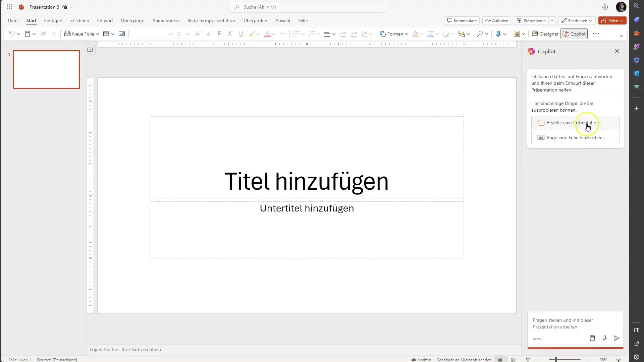Image resolution: width=644 pixels, height=362 pixels.
Task: Click the Unterstreichen (Underline) icon
Action: pos(241,34)
